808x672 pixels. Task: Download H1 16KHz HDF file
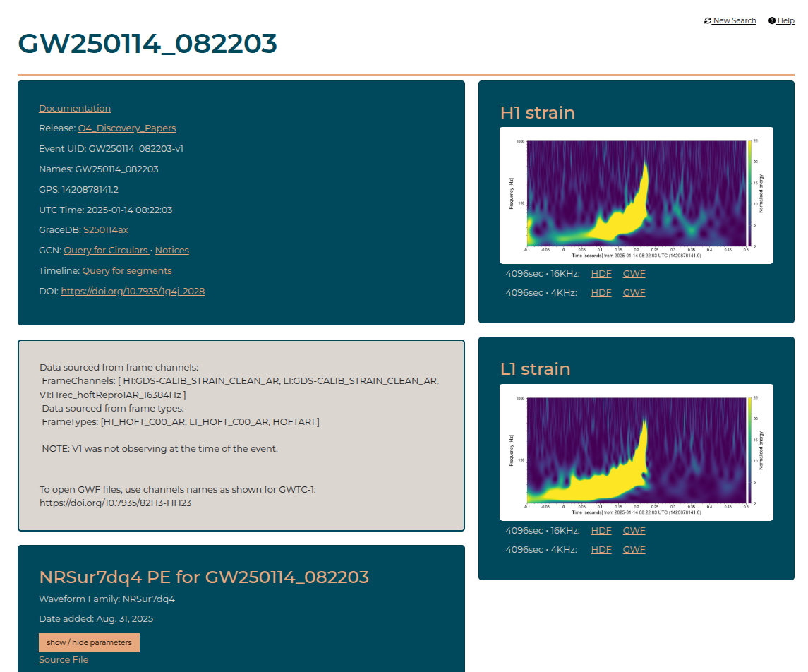(x=601, y=274)
